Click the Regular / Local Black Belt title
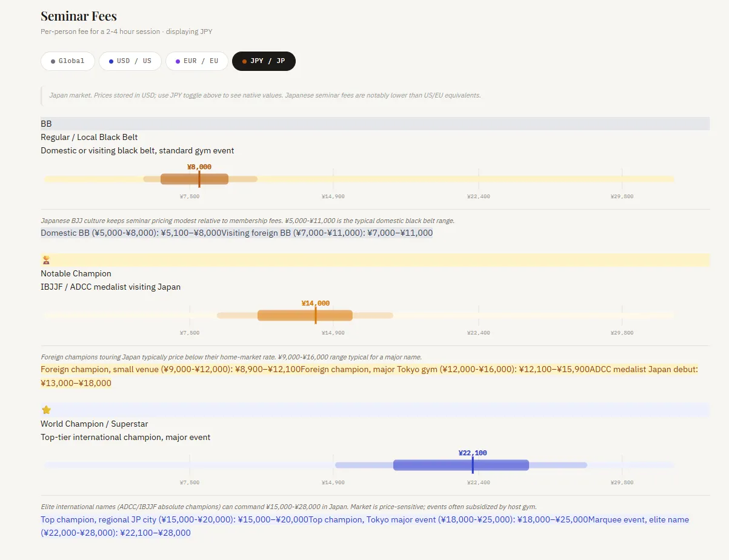 (x=89, y=137)
